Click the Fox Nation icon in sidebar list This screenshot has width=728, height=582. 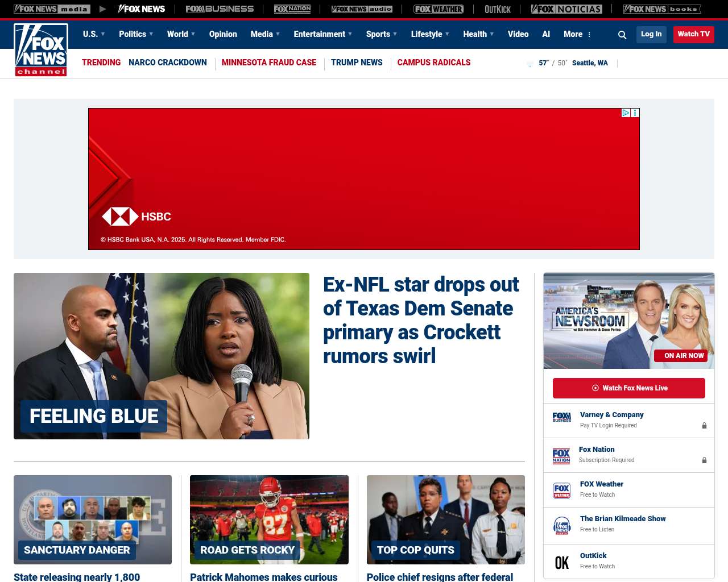pyautogui.click(x=561, y=456)
